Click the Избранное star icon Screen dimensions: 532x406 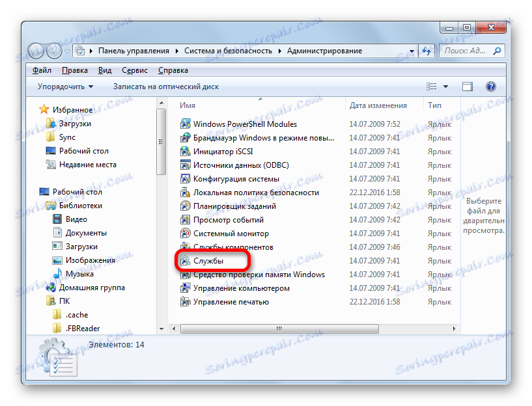coord(44,109)
